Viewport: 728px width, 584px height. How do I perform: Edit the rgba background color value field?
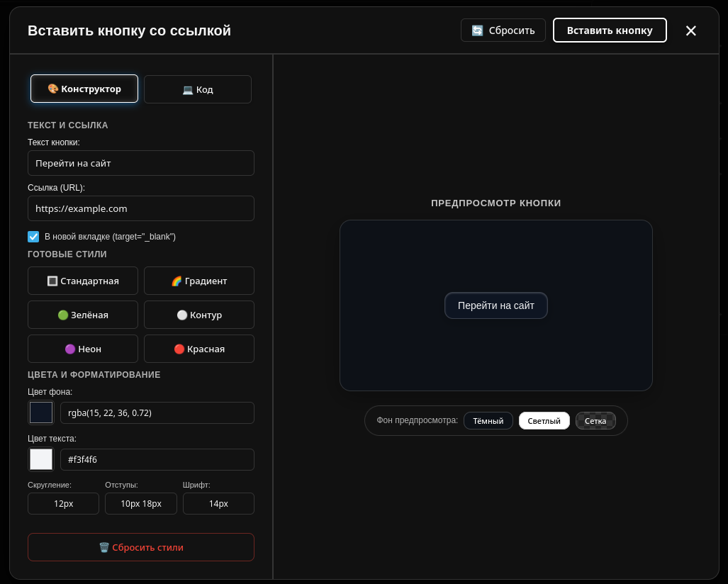point(157,412)
